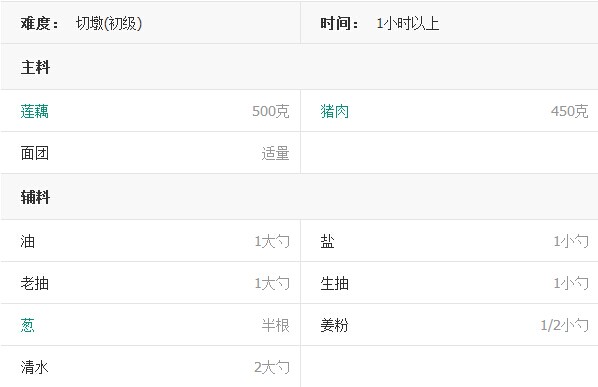Click the 生抽 ingredient name
Viewport: 598px width, 387px height.
334,283
